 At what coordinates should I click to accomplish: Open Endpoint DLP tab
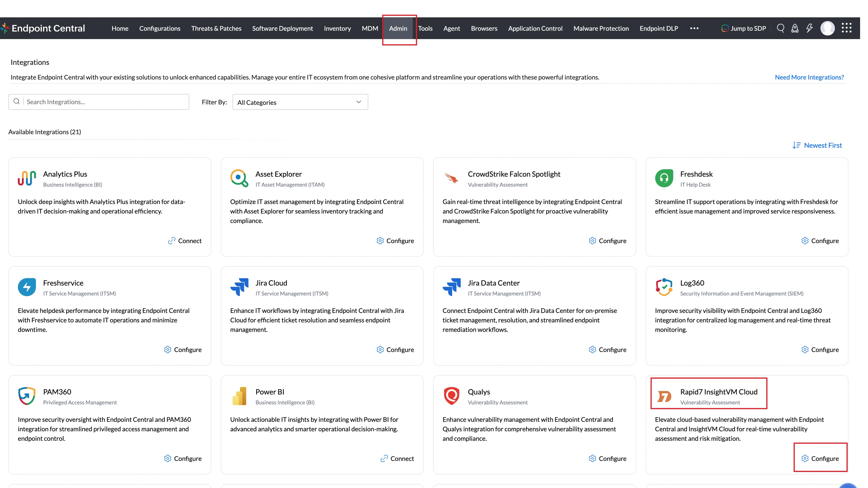(659, 28)
